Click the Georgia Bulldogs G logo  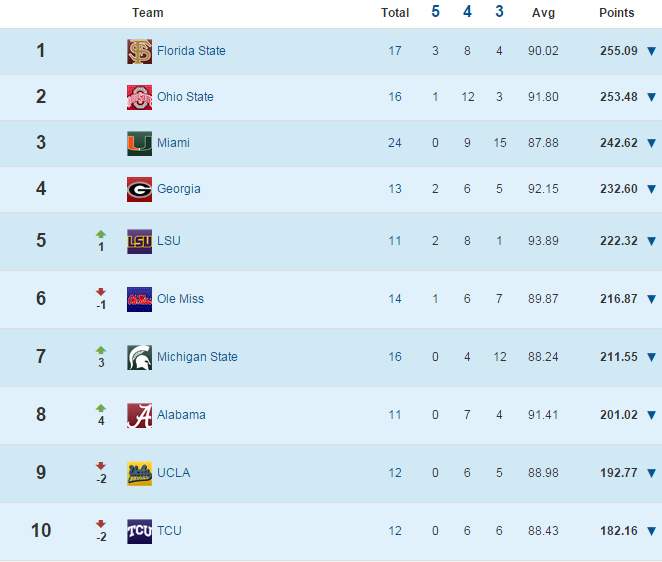click(x=139, y=190)
